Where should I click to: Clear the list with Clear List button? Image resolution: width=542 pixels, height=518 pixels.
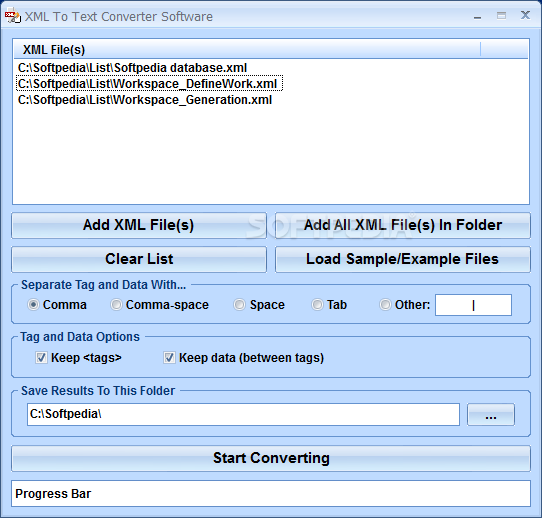tap(139, 259)
